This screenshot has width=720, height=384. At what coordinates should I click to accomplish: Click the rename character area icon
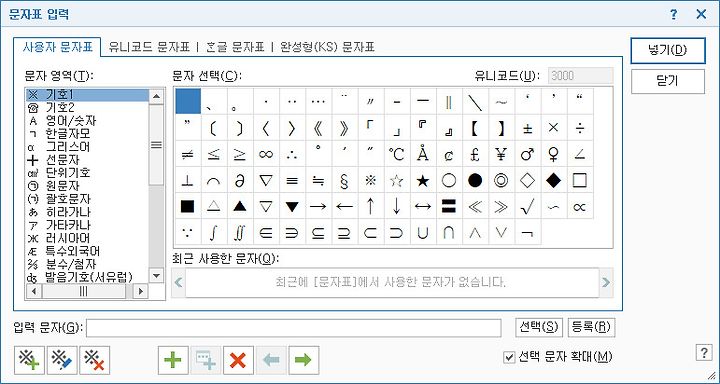pyautogui.click(x=62, y=360)
